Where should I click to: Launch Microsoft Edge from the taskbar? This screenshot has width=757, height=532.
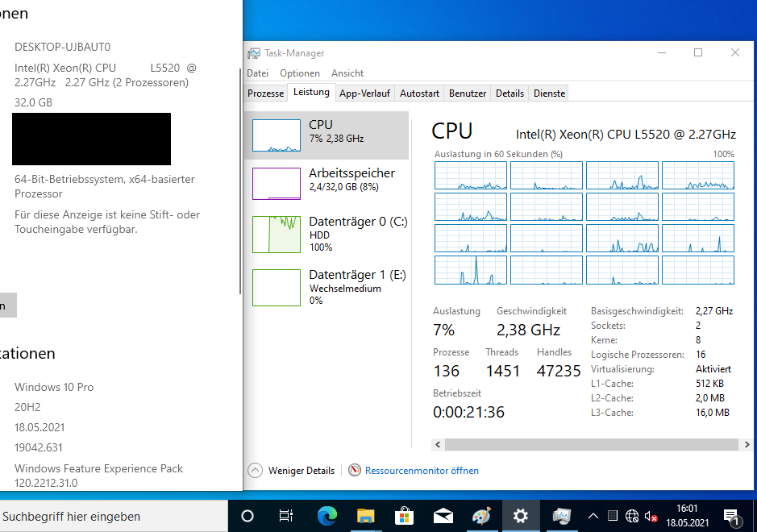327,516
